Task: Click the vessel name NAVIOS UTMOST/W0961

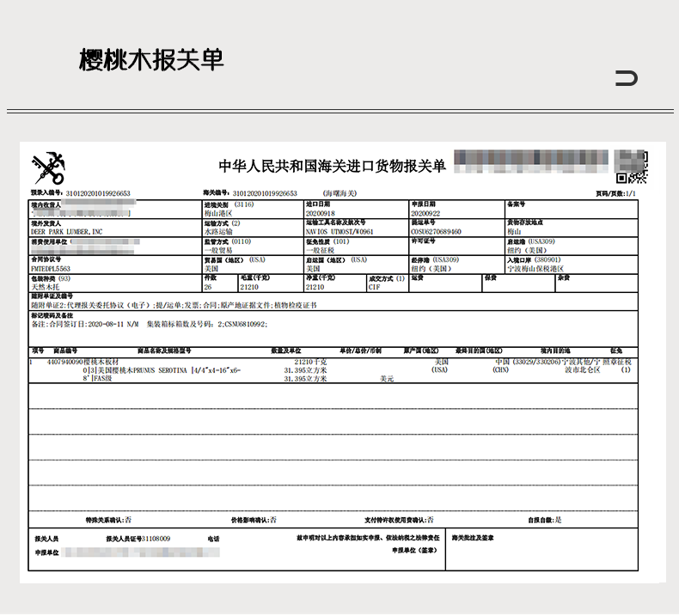Action: pos(339,232)
